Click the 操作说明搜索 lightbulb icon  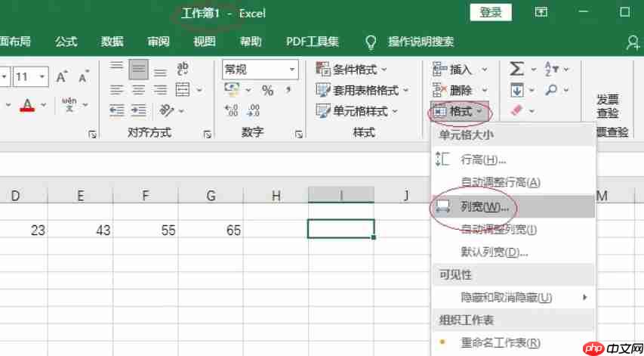[371, 42]
